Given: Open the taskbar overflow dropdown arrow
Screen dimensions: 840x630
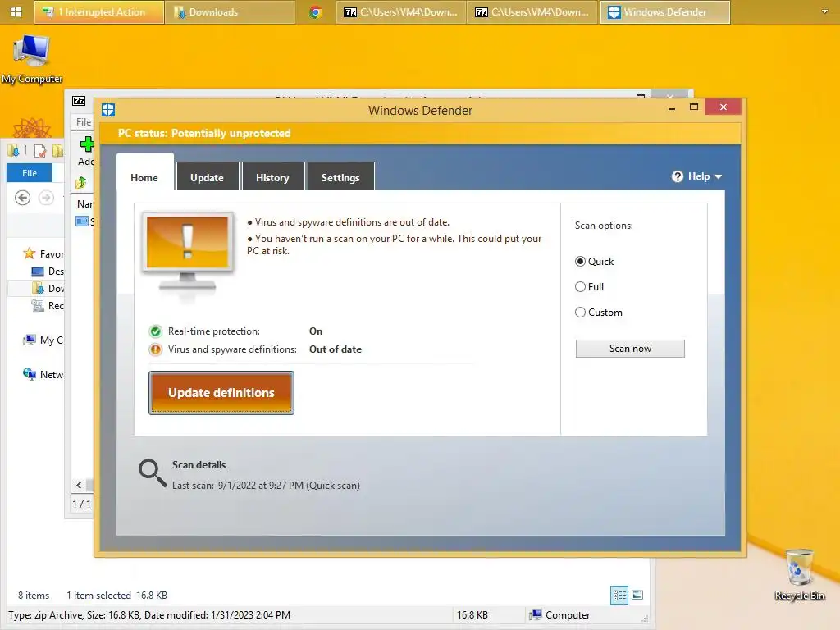Looking at the screenshot, I should (x=824, y=11).
